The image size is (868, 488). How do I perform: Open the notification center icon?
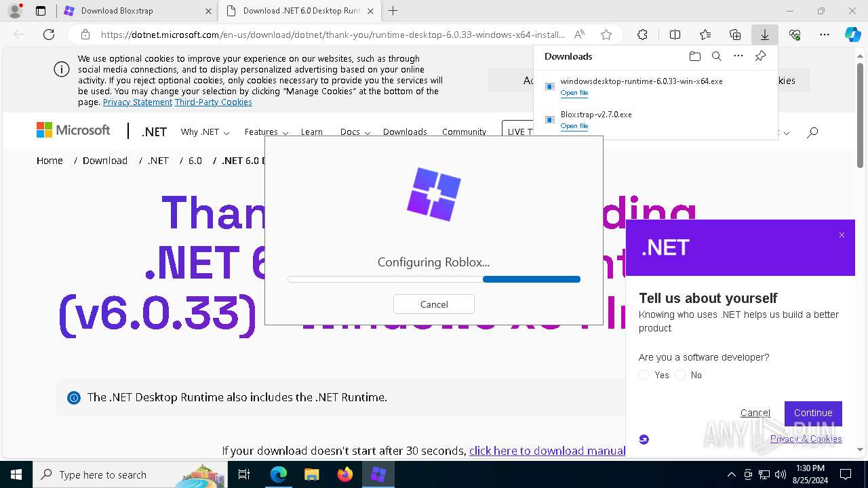click(846, 474)
